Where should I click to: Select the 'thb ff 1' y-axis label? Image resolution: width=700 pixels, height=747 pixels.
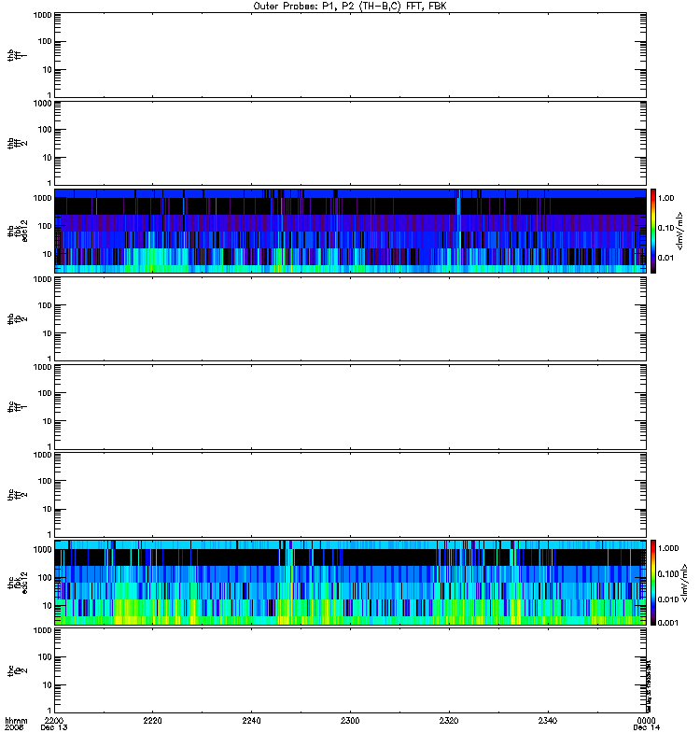(18, 55)
